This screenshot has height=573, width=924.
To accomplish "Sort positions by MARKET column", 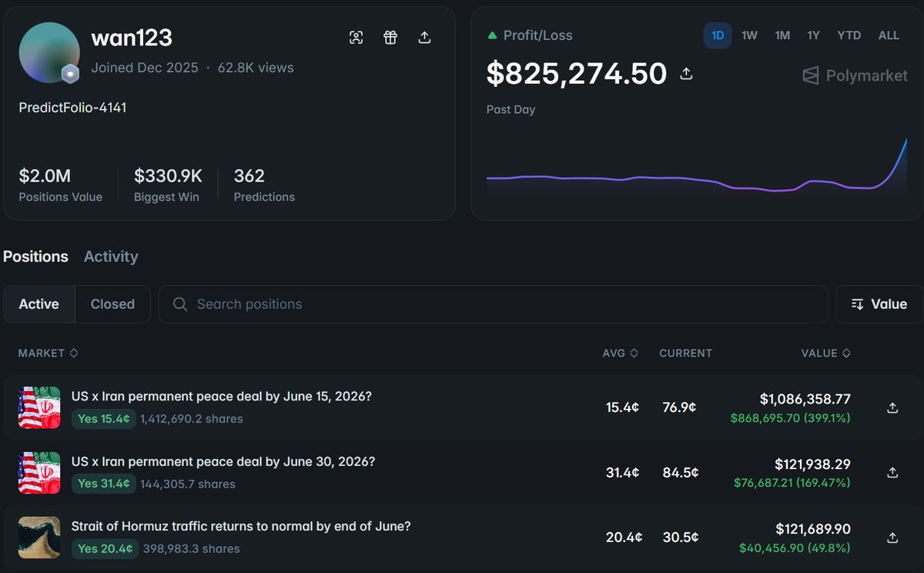I will click(x=48, y=353).
